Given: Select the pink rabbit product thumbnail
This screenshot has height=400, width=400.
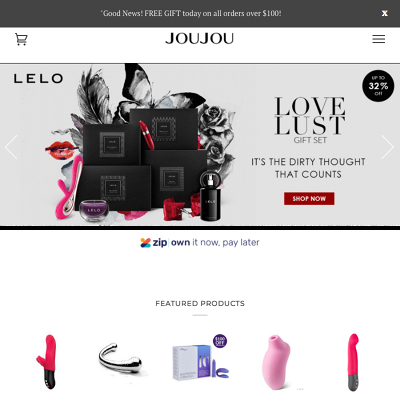Looking at the screenshot, I should [47, 361].
